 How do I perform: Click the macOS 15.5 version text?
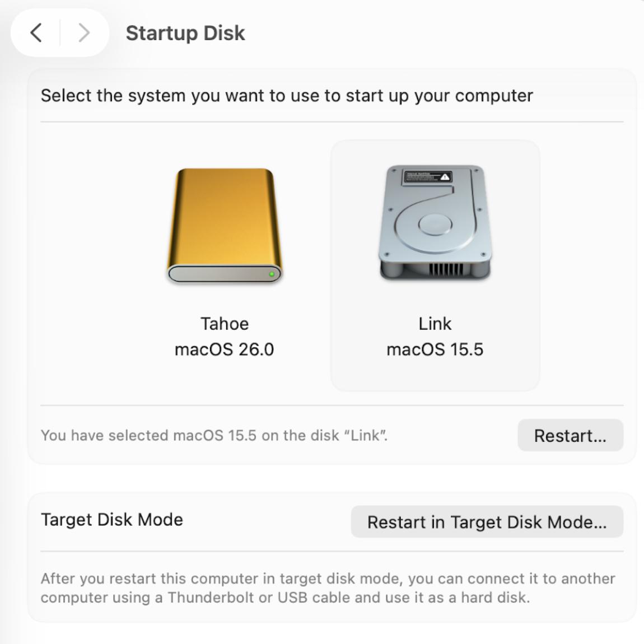435,349
